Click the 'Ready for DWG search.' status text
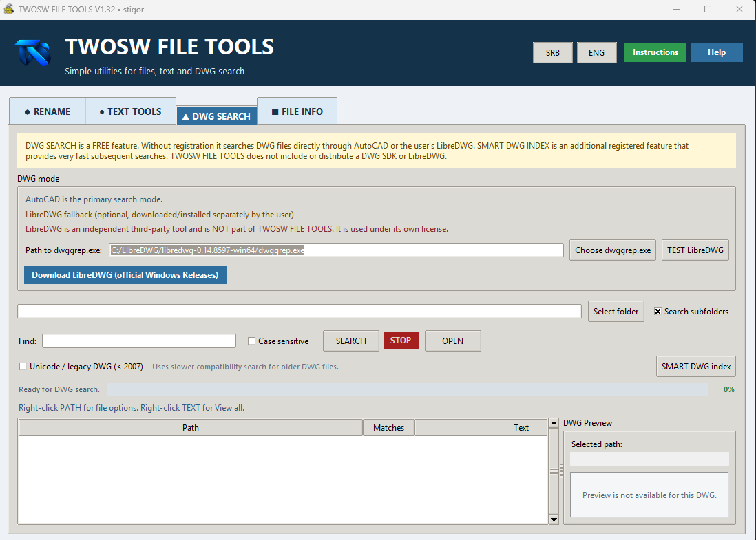The height and width of the screenshot is (540, 756). click(x=59, y=389)
